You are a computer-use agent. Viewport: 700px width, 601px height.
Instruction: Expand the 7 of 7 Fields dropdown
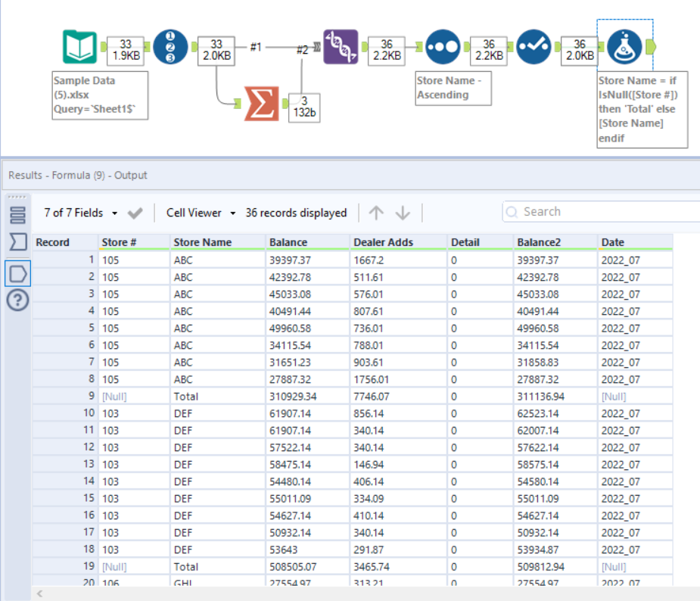point(81,213)
